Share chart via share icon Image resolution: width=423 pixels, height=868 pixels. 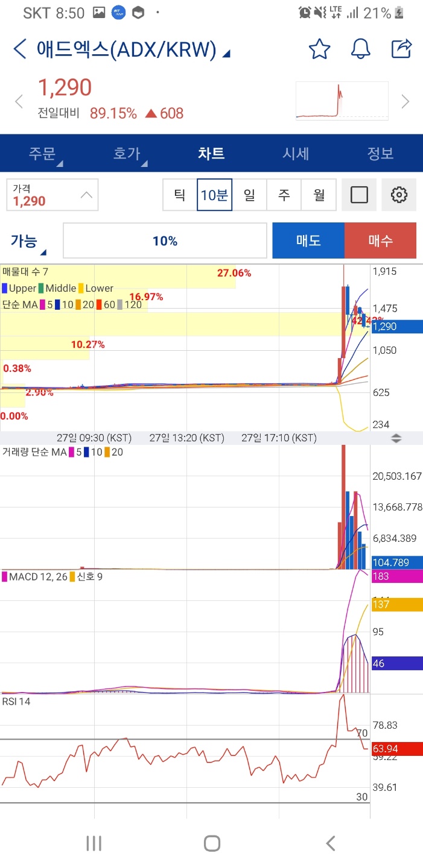[x=401, y=49]
